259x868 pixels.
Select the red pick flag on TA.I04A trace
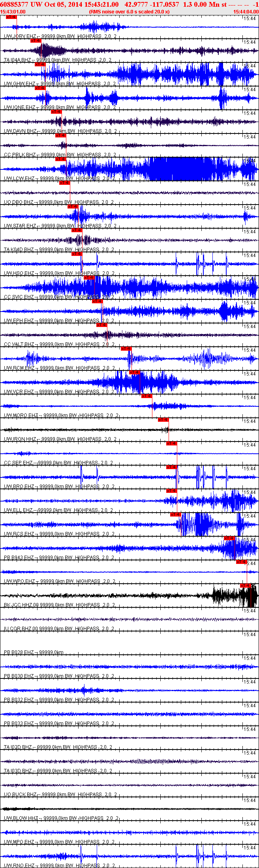coord(36,41)
